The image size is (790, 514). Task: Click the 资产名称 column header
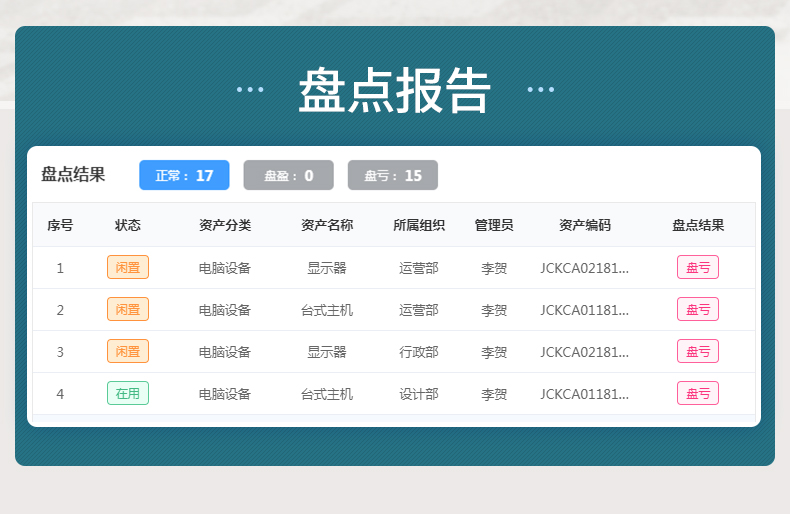327,225
